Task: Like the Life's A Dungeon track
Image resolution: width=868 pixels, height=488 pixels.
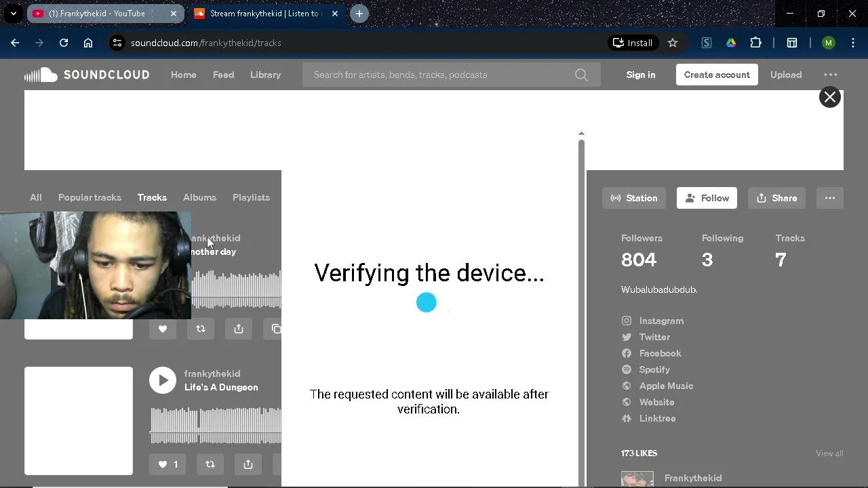Action: (x=167, y=464)
